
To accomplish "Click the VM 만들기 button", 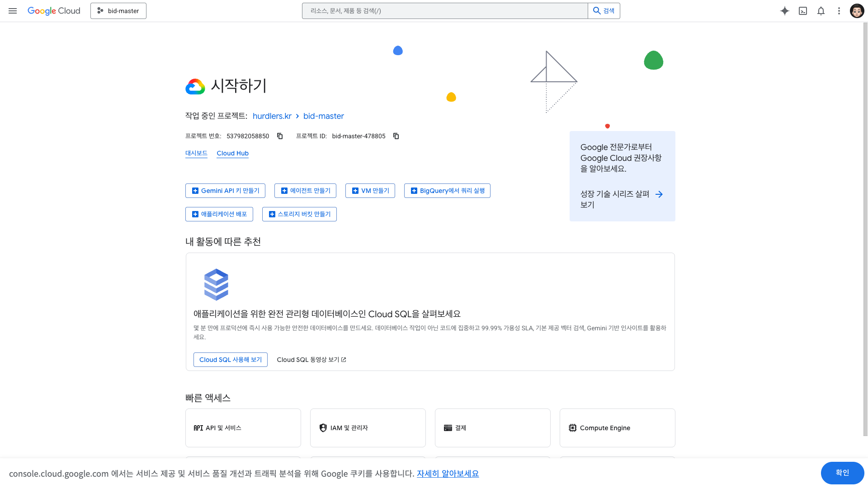I will 370,191.
